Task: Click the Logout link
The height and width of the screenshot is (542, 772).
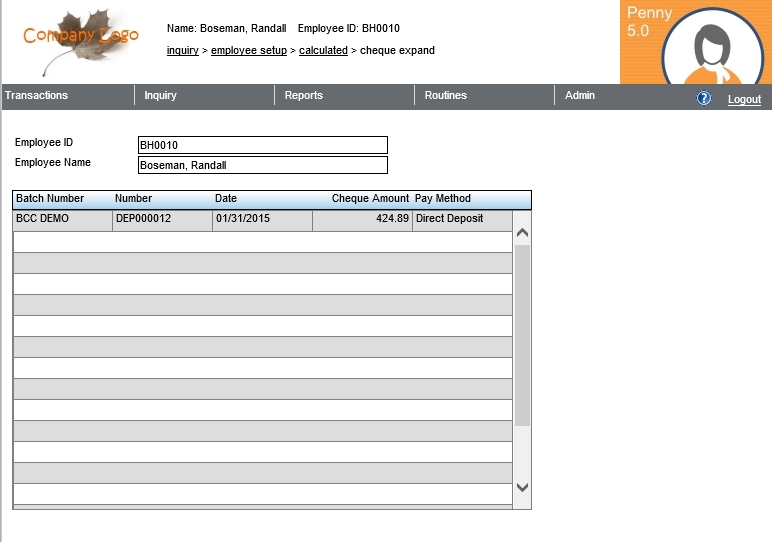Action: (x=744, y=99)
